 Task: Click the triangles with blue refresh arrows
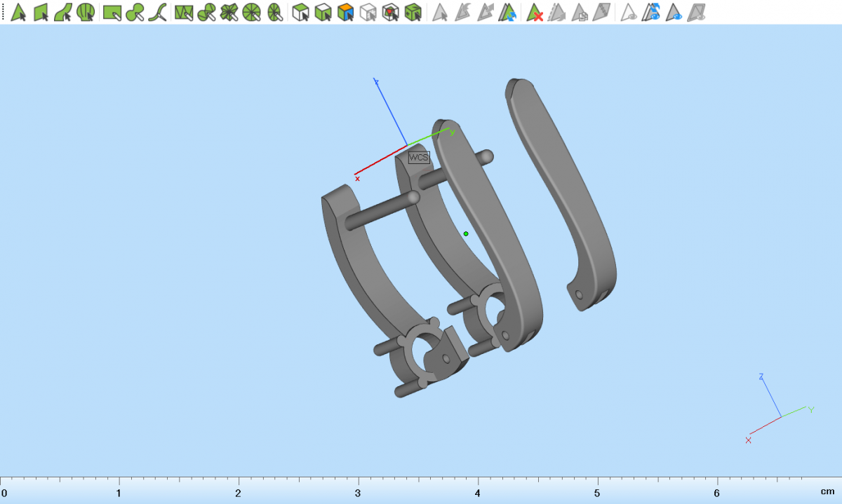(507, 12)
